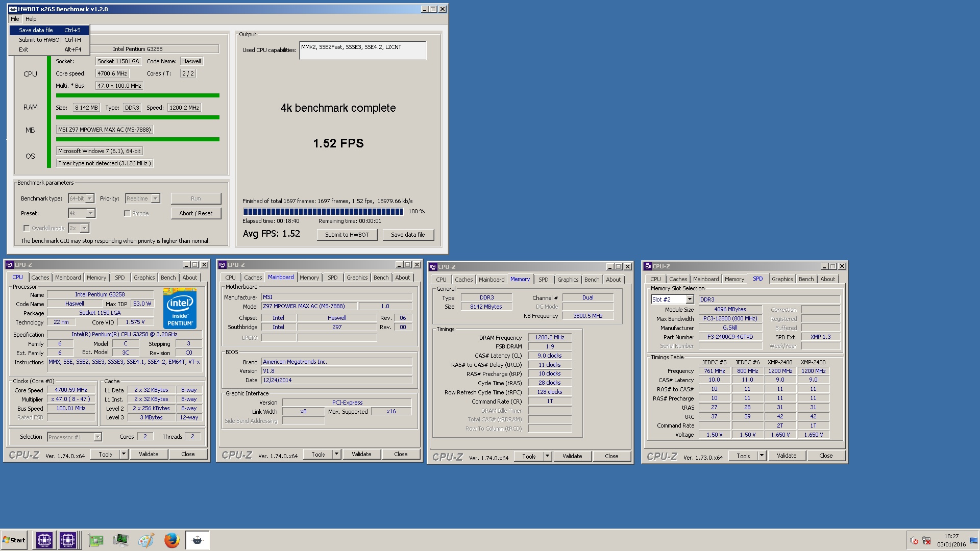Click Close in the CPU-Z SPD window
This screenshot has width=980, height=551.
tap(826, 456)
